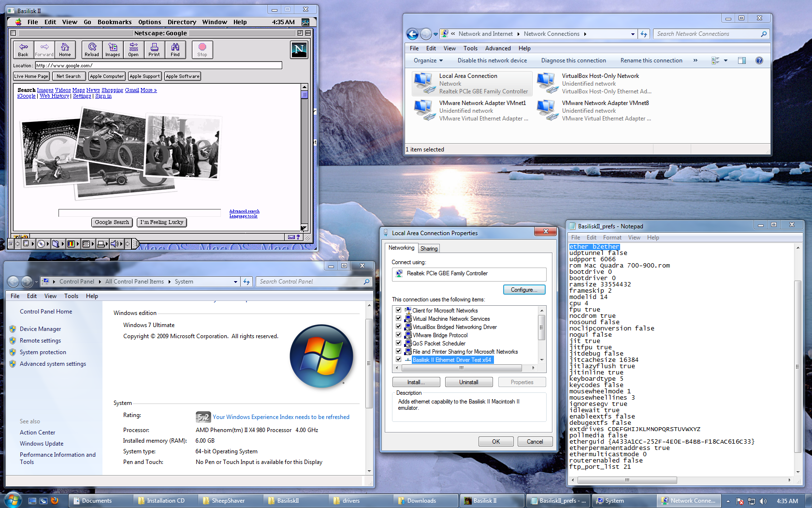Click the Print icon in Netscape toolbar
The height and width of the screenshot is (508, 812).
click(x=154, y=49)
